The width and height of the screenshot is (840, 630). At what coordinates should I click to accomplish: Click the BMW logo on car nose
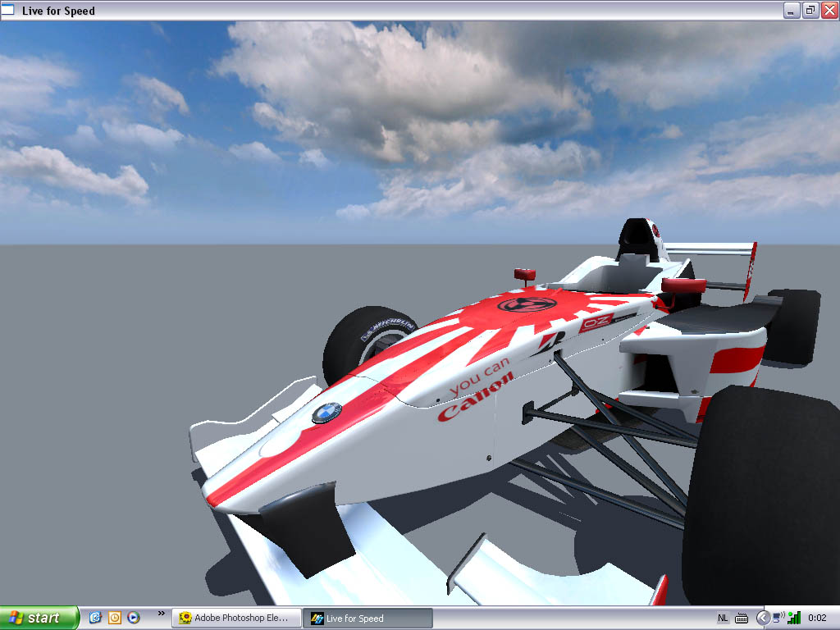(326, 413)
